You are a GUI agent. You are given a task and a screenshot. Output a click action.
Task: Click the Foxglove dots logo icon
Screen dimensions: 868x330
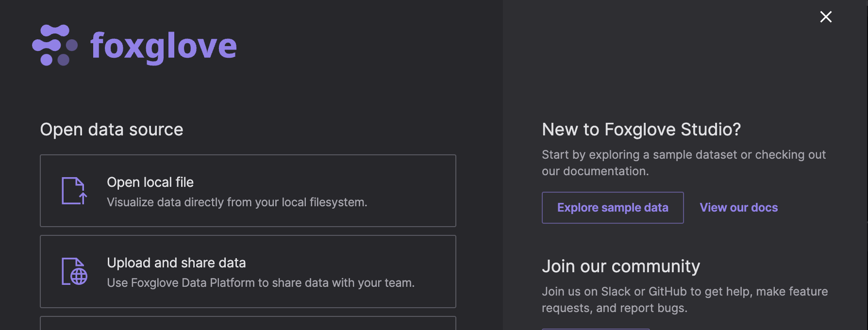54,45
